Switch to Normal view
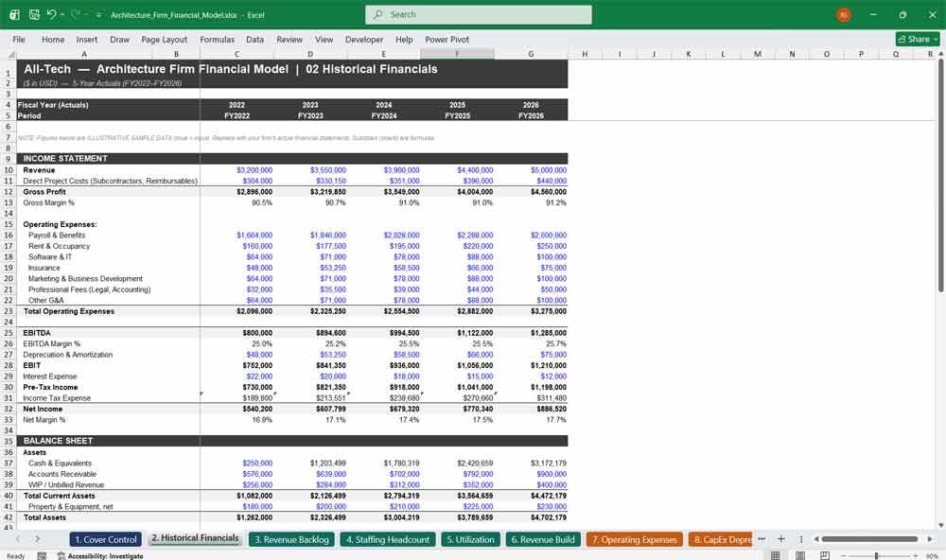 pyautogui.click(x=776, y=555)
